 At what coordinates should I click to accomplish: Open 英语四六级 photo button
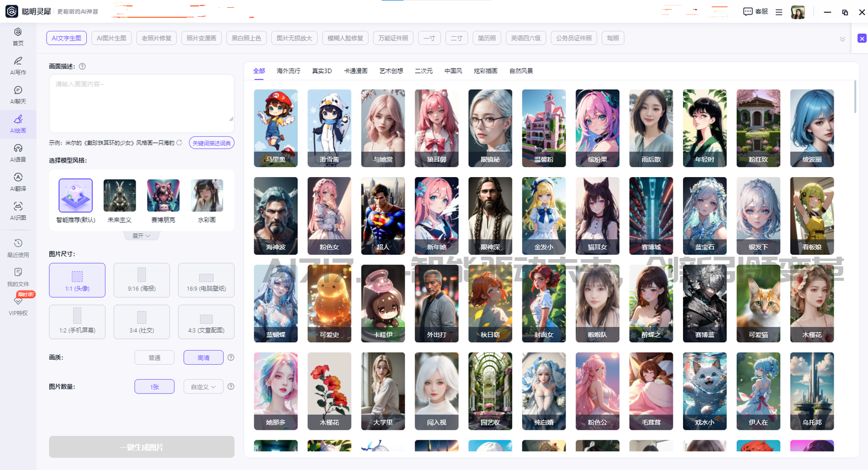pos(526,38)
